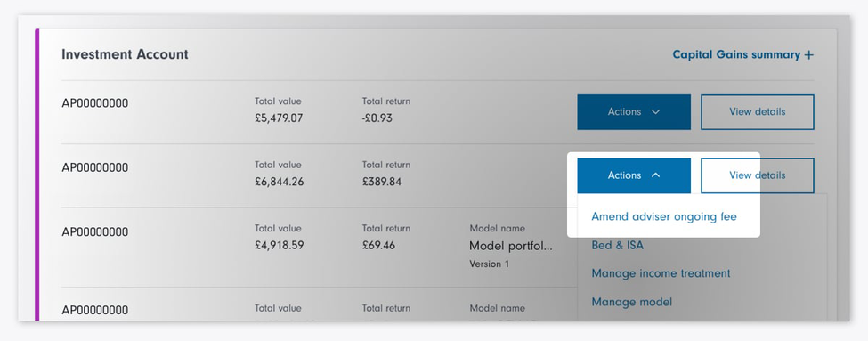Click the truncated Model portfol... name
868x341 pixels.
510,246
